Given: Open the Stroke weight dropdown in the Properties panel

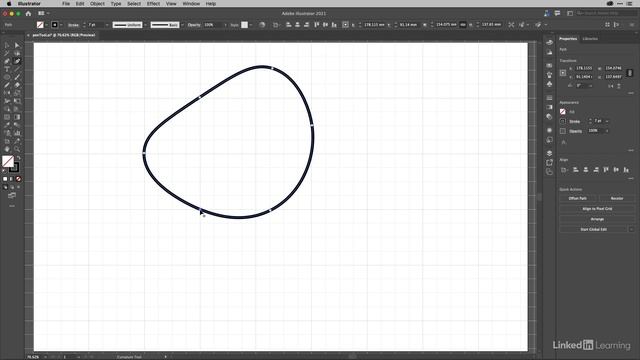Looking at the screenshot, I should 607,121.
